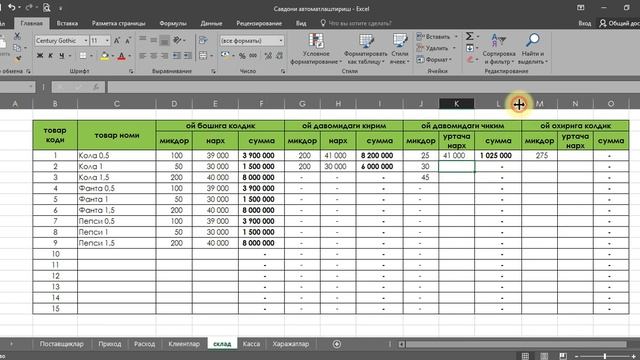Click the zoom slider in status bar
The image size is (640, 360).
tap(605, 356)
